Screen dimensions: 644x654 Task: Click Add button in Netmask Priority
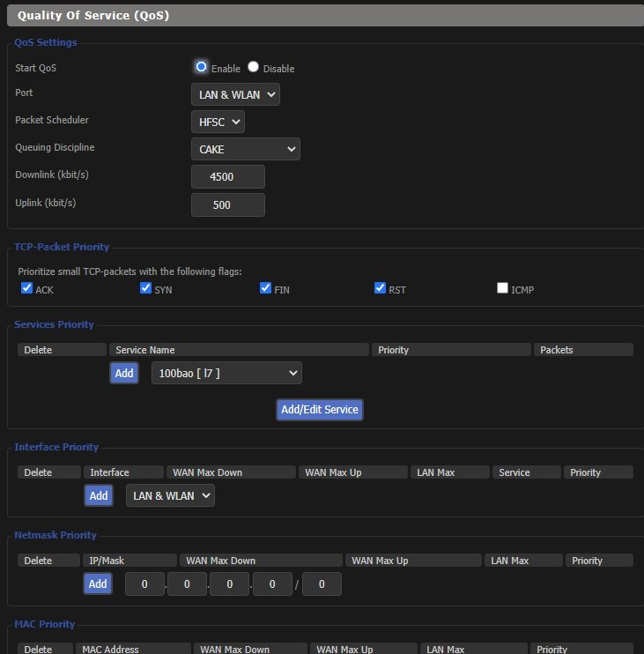[x=98, y=583]
